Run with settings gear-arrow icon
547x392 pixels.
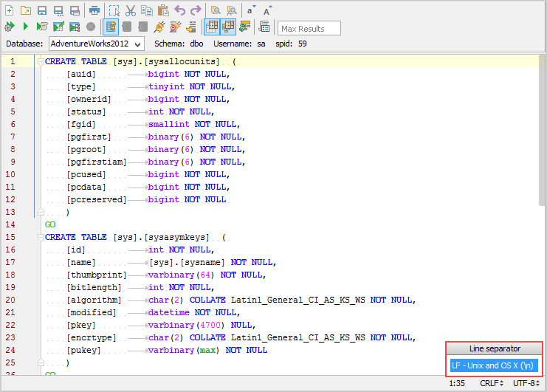[x=10, y=27]
